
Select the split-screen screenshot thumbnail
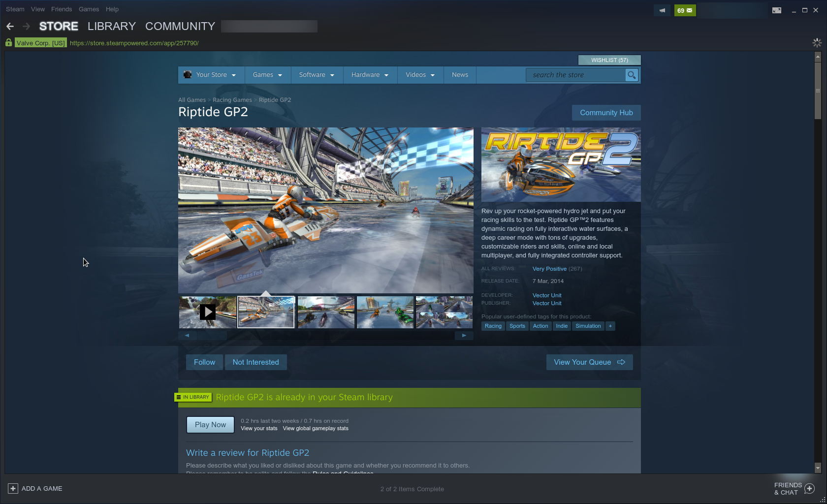click(x=444, y=312)
